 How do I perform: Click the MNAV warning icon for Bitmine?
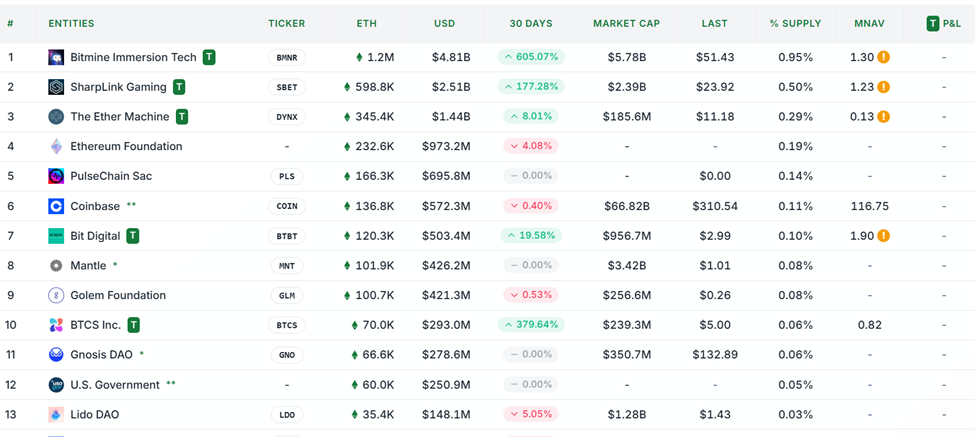[x=884, y=58]
